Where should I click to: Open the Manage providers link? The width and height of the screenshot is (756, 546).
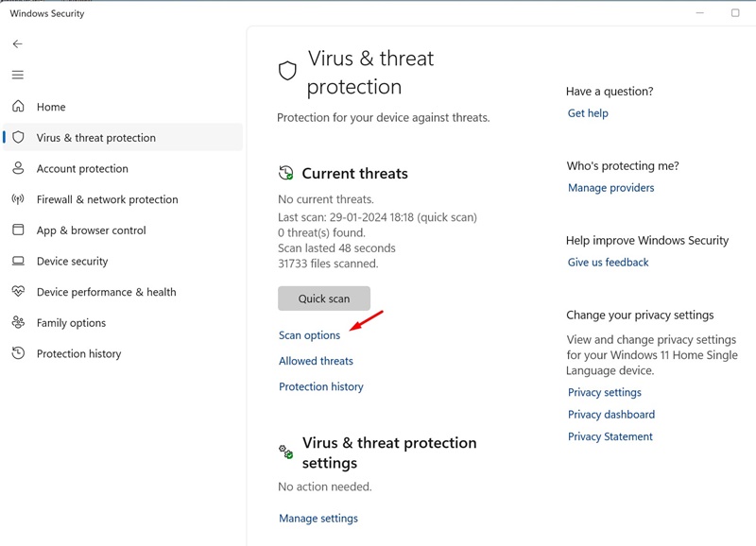610,188
